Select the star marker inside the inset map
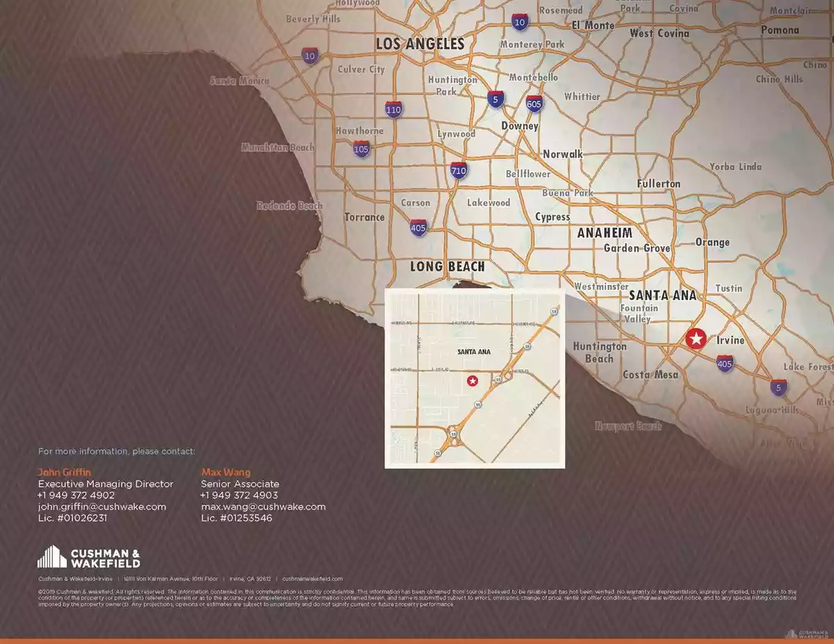This screenshot has width=834, height=644. pos(473,380)
